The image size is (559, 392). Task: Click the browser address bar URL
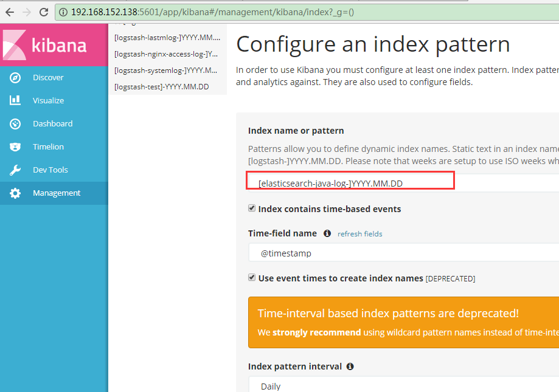click(x=212, y=12)
